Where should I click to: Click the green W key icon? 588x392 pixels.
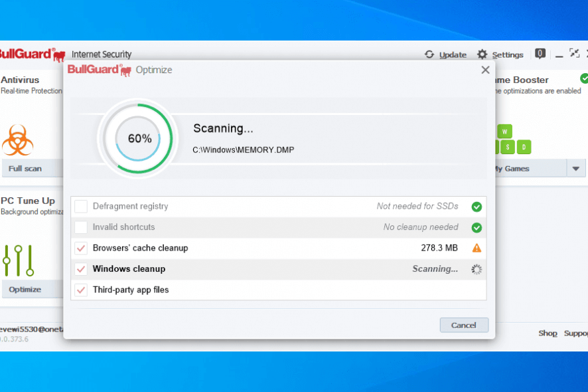pyautogui.click(x=505, y=132)
